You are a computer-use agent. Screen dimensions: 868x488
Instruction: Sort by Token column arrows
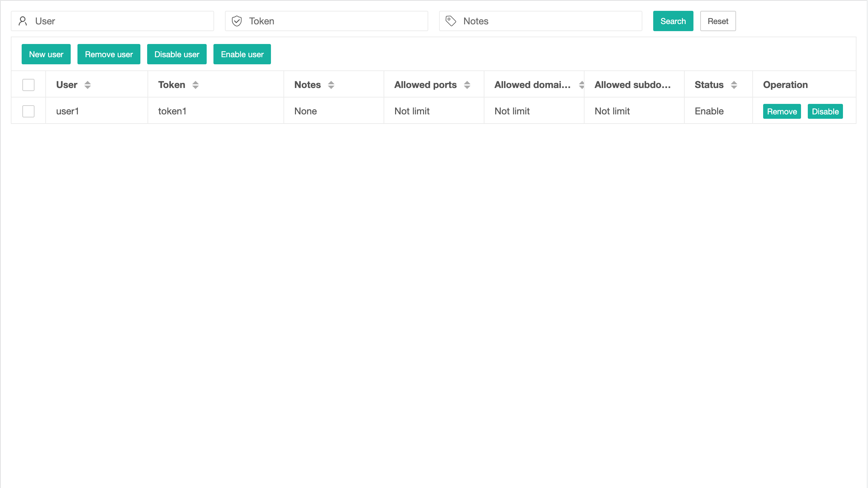click(196, 85)
